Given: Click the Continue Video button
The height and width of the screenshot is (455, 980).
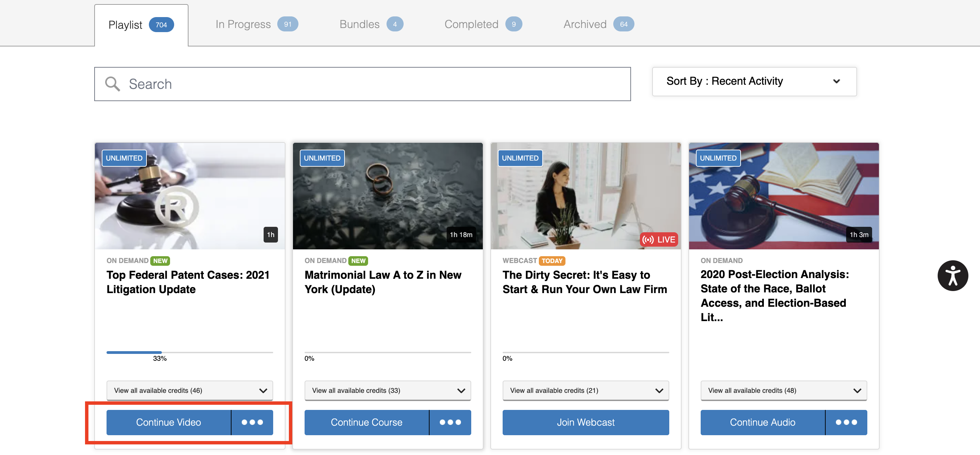Looking at the screenshot, I should pos(169,422).
